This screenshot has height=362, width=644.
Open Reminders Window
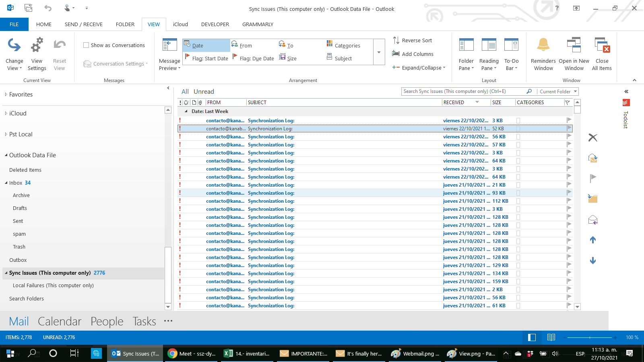(x=543, y=54)
